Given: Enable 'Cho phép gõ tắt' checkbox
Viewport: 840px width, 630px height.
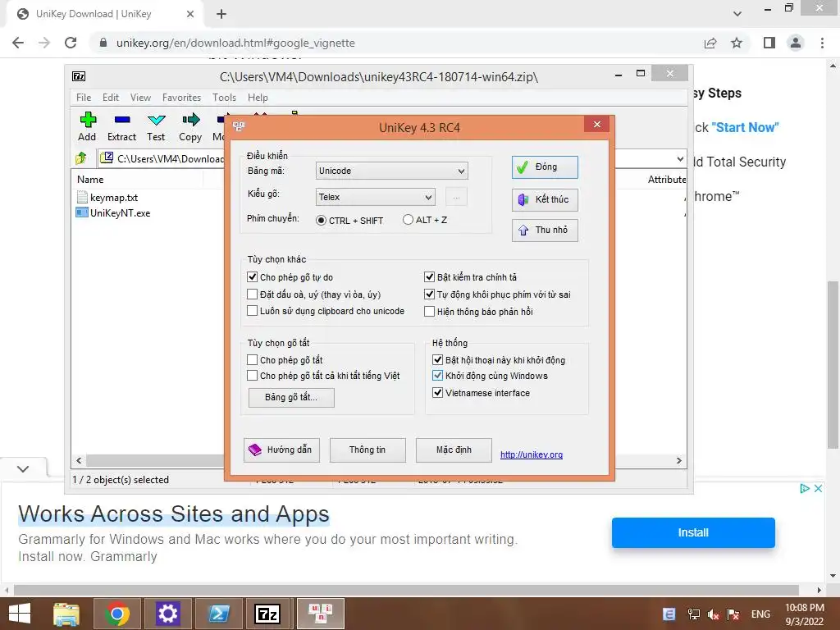Looking at the screenshot, I should coord(253,360).
